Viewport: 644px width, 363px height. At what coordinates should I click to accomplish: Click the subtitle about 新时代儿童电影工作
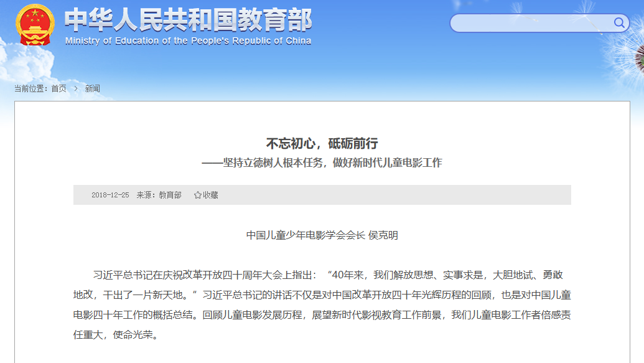322,163
